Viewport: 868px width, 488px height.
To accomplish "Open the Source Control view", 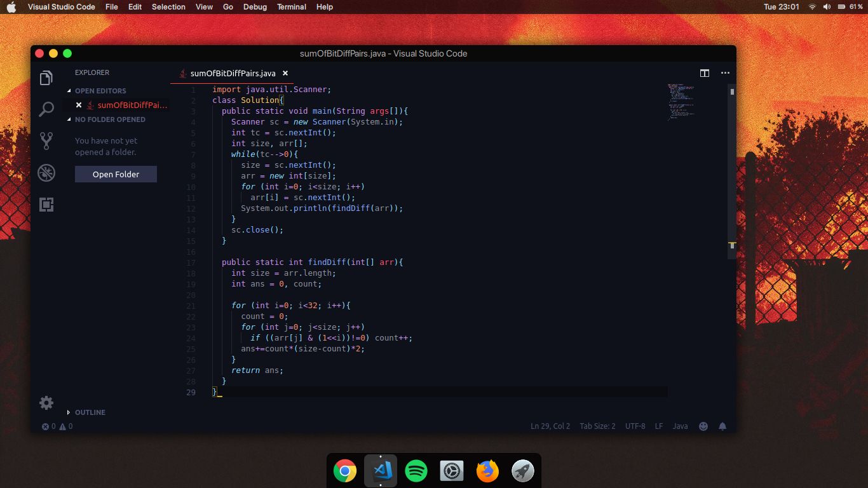I will click(x=46, y=140).
